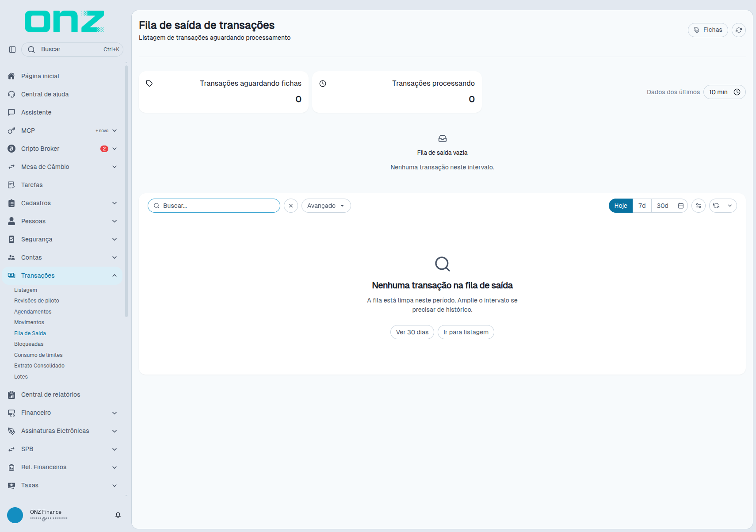Click the filter settings sliders icon
This screenshot has width=756, height=532.
[x=699, y=206]
